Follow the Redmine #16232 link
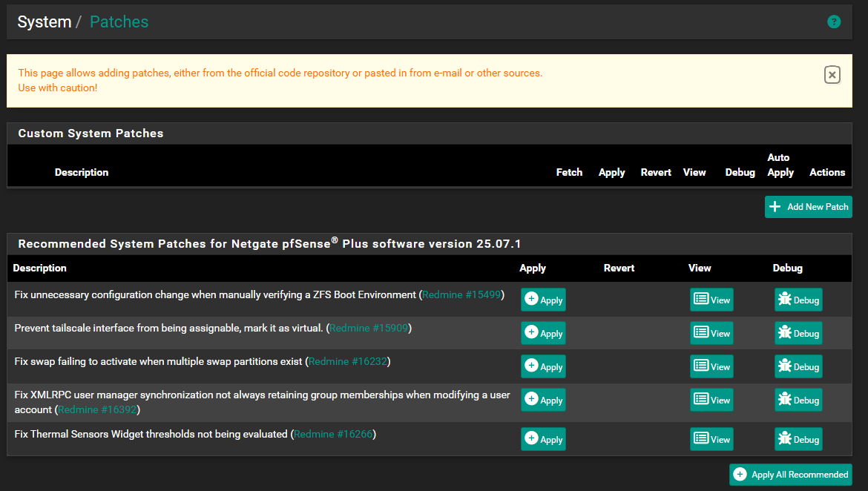Image resolution: width=868 pixels, height=491 pixels. 347,362
